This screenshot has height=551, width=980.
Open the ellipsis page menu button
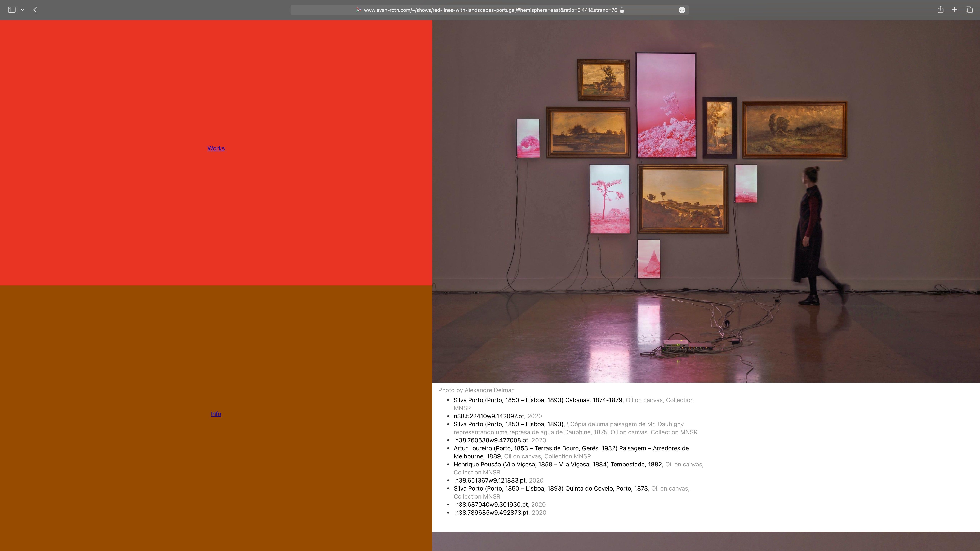click(682, 10)
